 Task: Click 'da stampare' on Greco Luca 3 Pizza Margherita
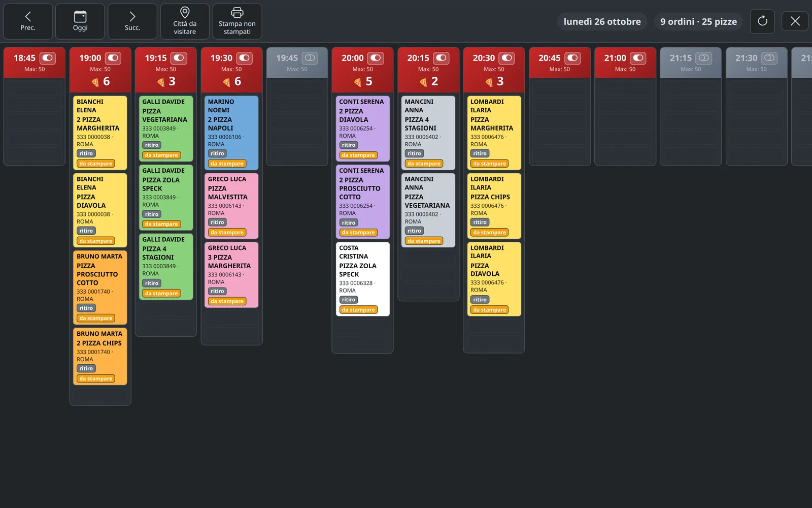tap(227, 301)
